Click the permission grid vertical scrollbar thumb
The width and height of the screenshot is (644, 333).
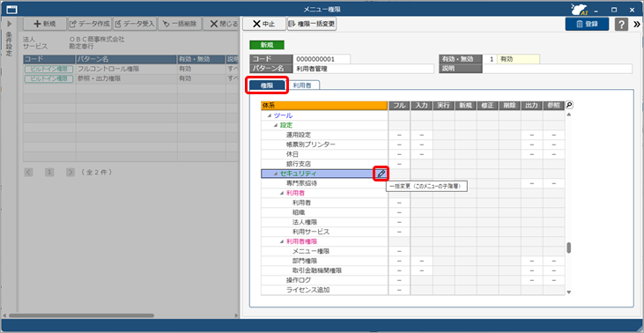tap(569, 248)
